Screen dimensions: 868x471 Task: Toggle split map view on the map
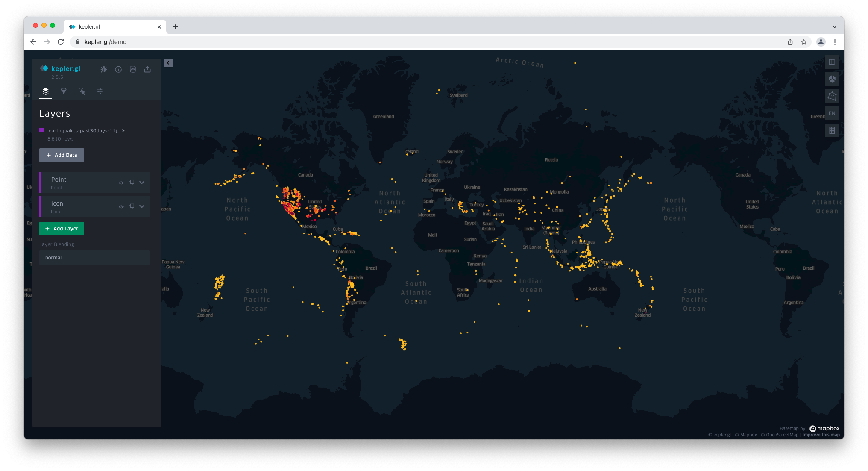[832, 62]
